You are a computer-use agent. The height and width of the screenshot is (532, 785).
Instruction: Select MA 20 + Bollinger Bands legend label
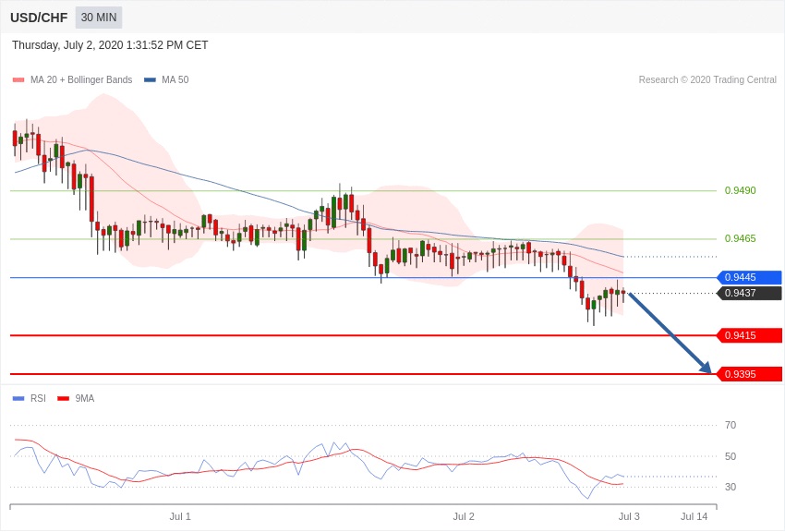pos(81,79)
